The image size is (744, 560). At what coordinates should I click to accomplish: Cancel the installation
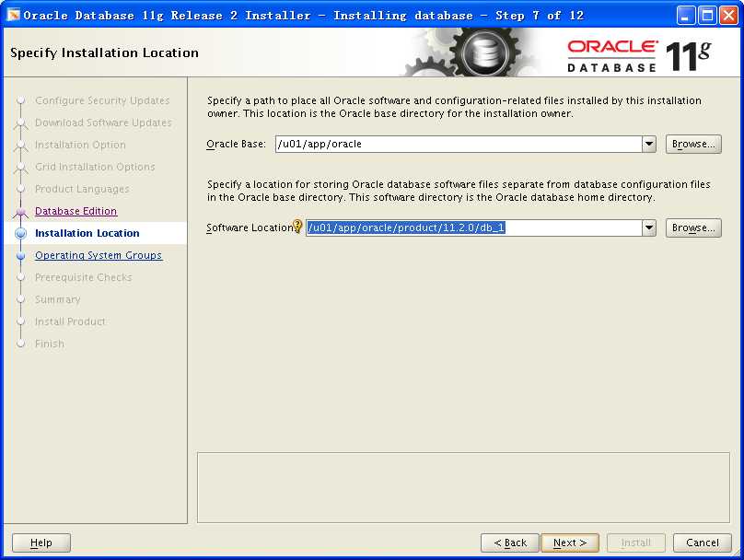703,542
